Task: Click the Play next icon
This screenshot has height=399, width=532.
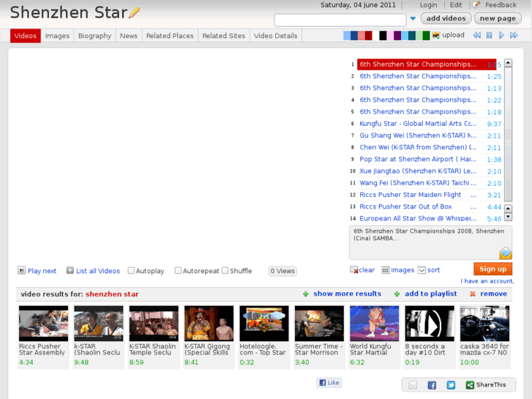Action: (x=21, y=270)
